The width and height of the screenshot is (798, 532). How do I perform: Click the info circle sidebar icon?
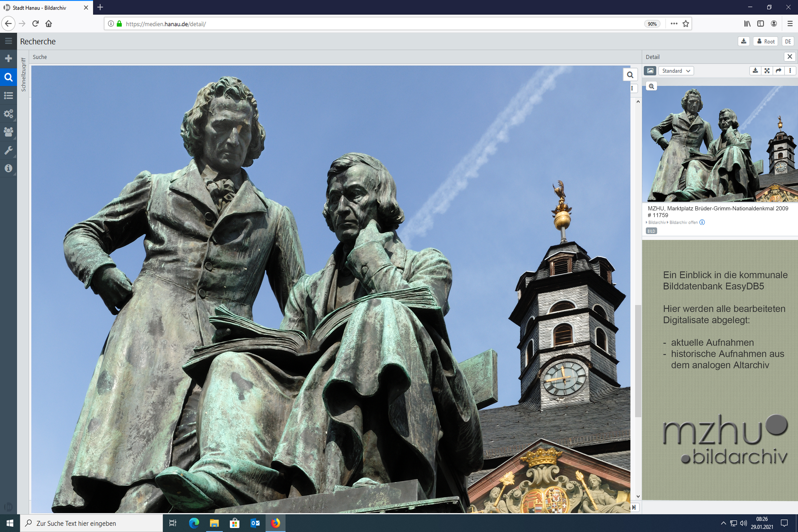click(9, 168)
